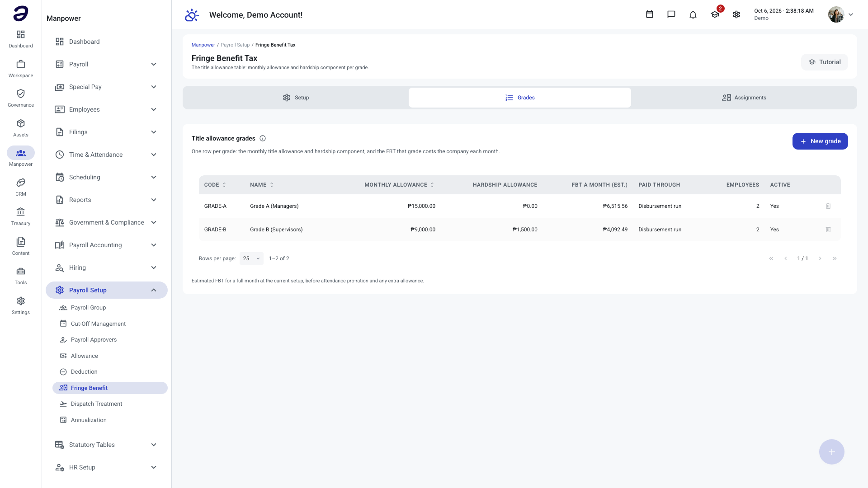Image resolution: width=868 pixels, height=488 pixels.
Task: Delete the GRADE-A row
Action: pyautogui.click(x=828, y=206)
